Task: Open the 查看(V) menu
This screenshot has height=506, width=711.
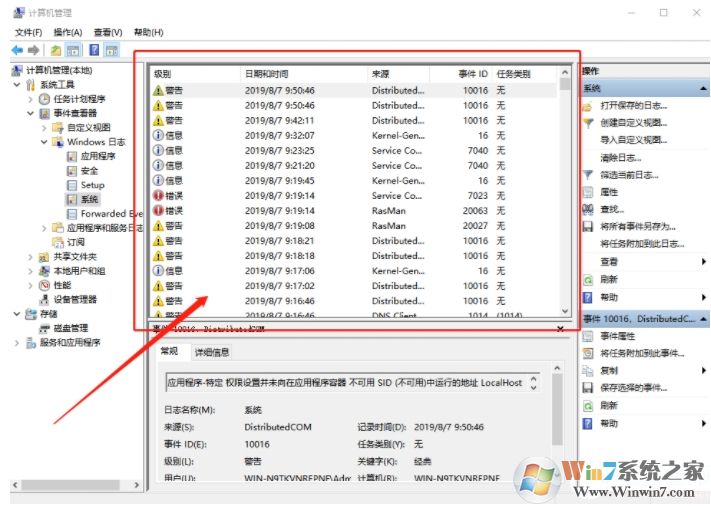Action: coord(108,32)
